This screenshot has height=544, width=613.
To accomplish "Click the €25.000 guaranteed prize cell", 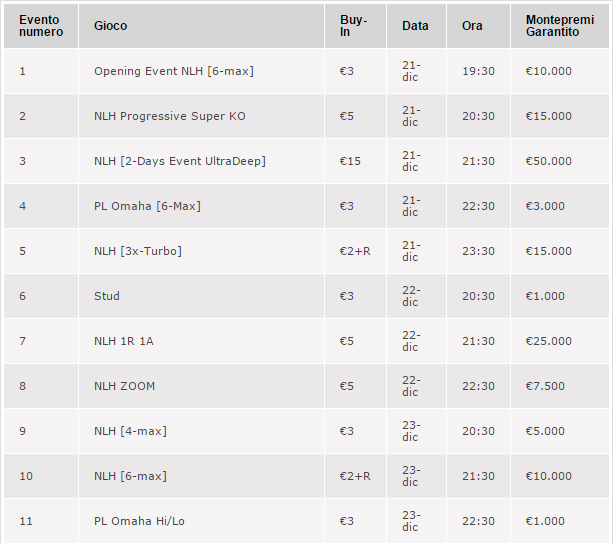I will pos(560,341).
